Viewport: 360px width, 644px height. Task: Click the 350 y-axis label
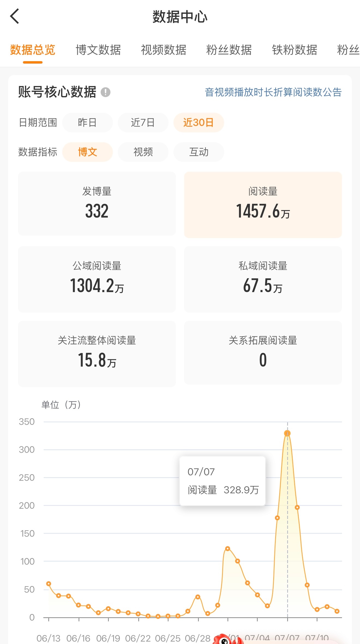pos(27,422)
